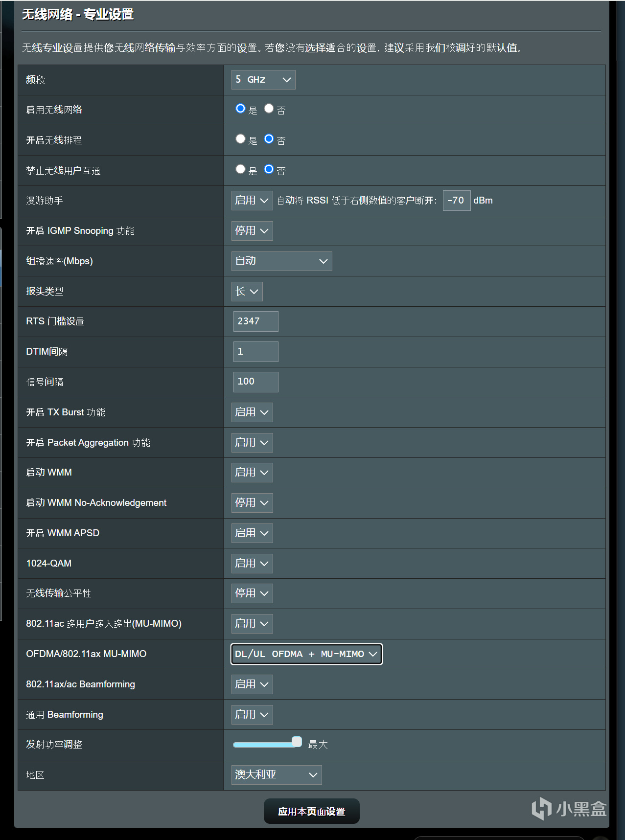Screen dimensions: 625x840
Task: Open the 1024-QAM dropdown
Action: [x=252, y=564]
